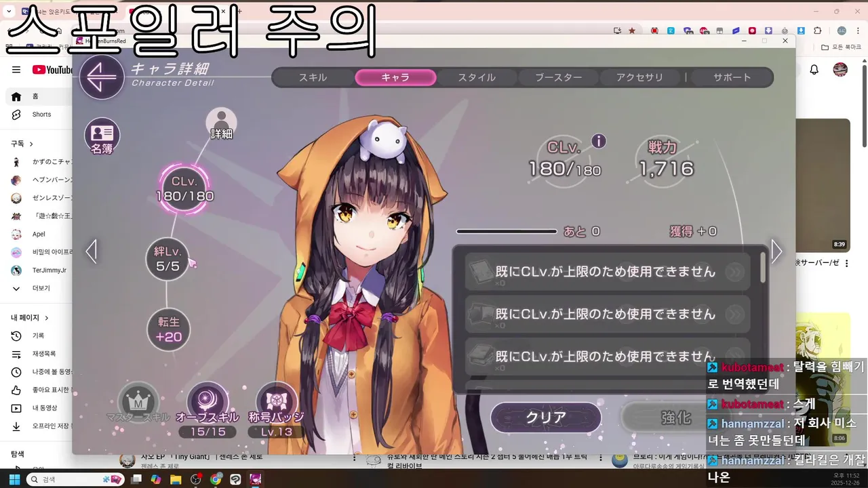Show previous character with left arrow
The width and height of the screenshot is (868, 488).
point(92,251)
